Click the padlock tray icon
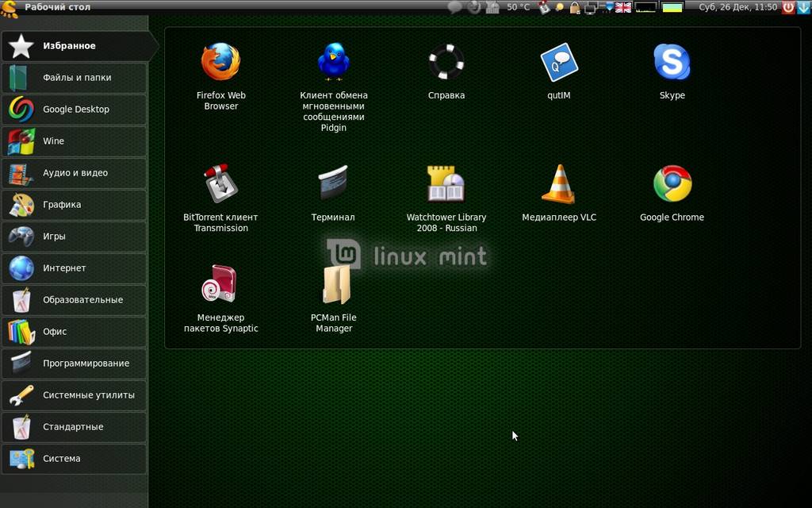 pyautogui.click(x=575, y=7)
